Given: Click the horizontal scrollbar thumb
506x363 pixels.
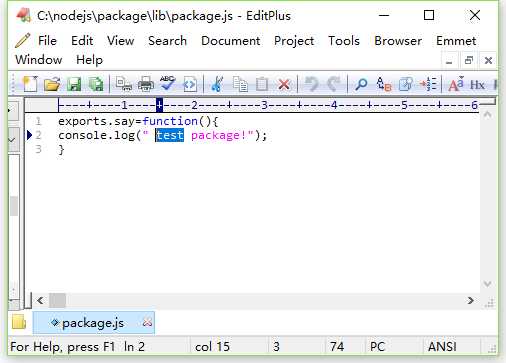Looking at the screenshot, I should [x=57, y=301].
